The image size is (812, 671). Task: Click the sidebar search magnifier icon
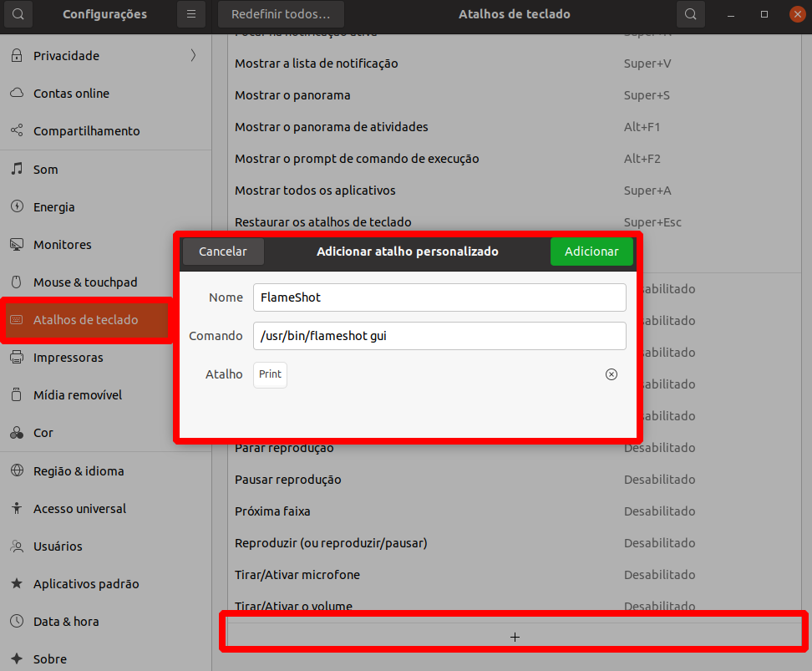point(18,14)
